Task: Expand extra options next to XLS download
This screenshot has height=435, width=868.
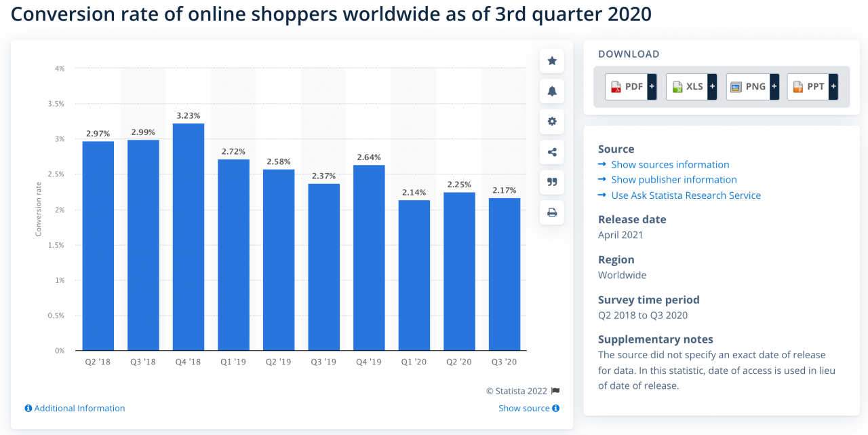Action: point(711,86)
